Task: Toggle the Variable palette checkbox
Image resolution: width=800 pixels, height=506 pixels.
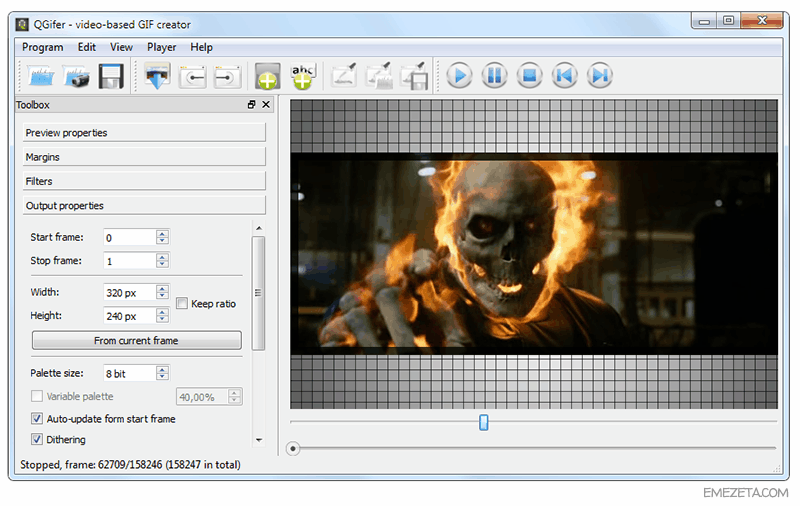Action: coord(37,396)
